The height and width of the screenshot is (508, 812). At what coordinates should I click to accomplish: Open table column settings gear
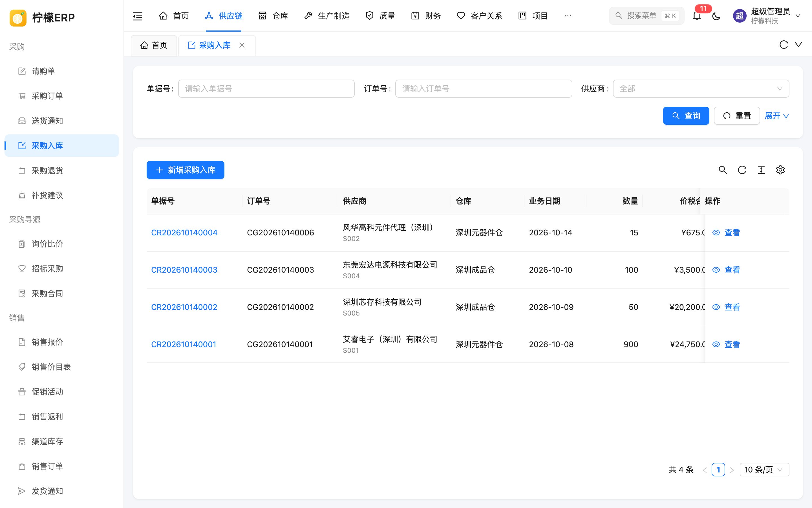[780, 170]
